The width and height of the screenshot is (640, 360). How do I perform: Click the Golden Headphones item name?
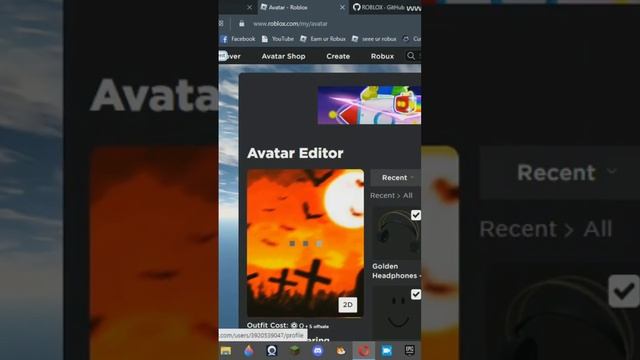(x=396, y=271)
